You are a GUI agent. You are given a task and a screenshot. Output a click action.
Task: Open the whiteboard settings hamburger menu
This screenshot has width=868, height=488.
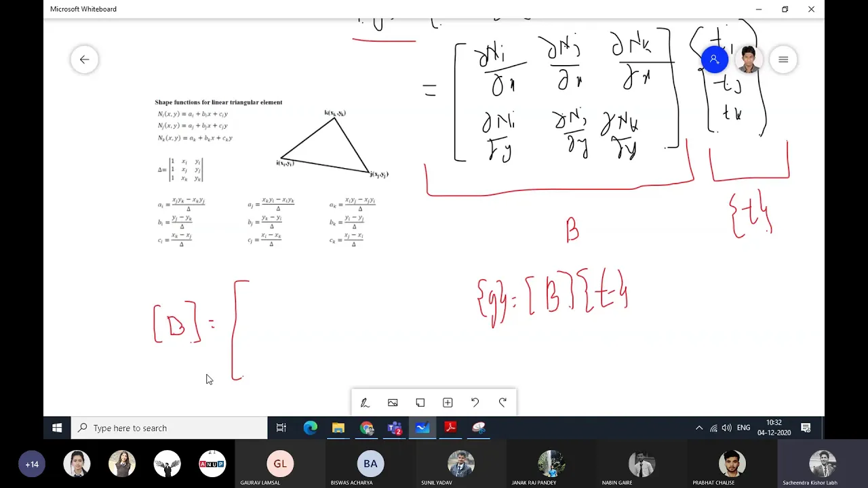pyautogui.click(x=783, y=60)
